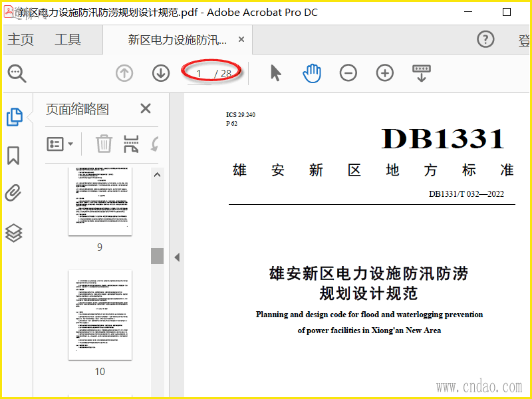The image size is (532, 399).
Task: Select page 9 thumbnail
Action: click(100, 201)
